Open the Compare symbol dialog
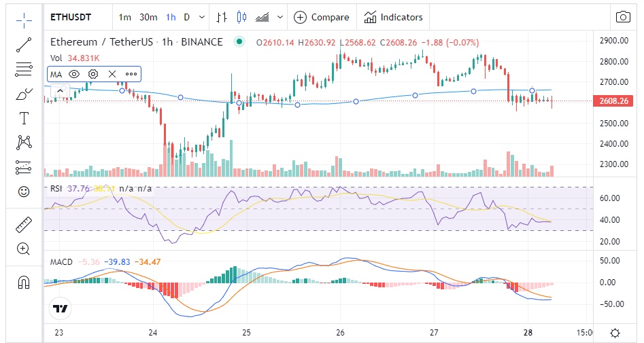Image resolution: width=644 pixels, height=343 pixels. [322, 17]
